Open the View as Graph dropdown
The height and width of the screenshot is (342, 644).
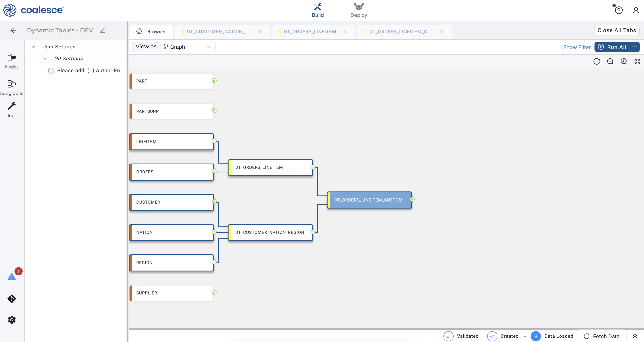click(187, 47)
